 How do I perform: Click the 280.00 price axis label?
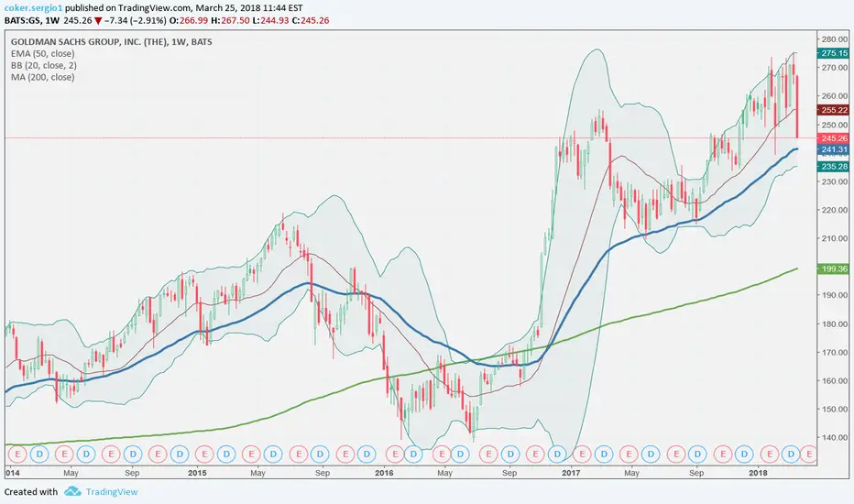[835, 39]
